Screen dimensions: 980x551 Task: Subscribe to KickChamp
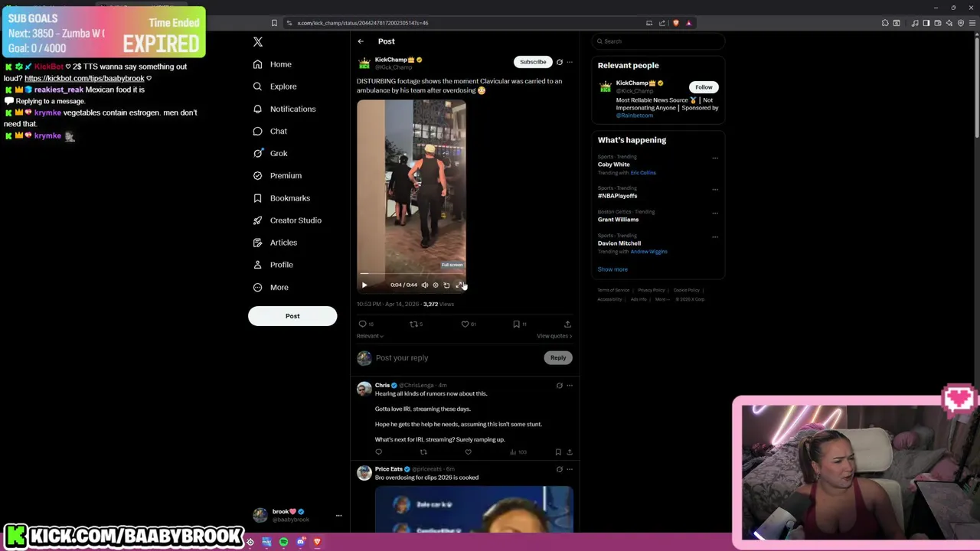pos(533,62)
